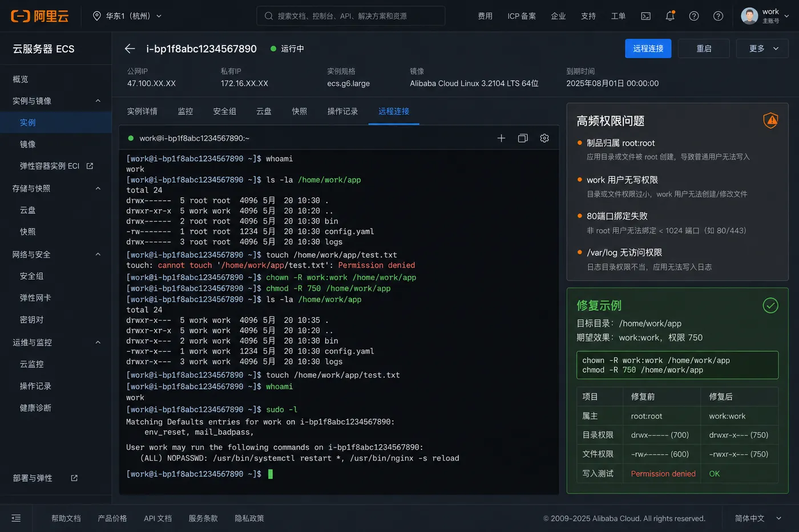This screenshot has width=799, height=532.
Task: Select 实例 in the sidebar
Action: (x=56, y=123)
